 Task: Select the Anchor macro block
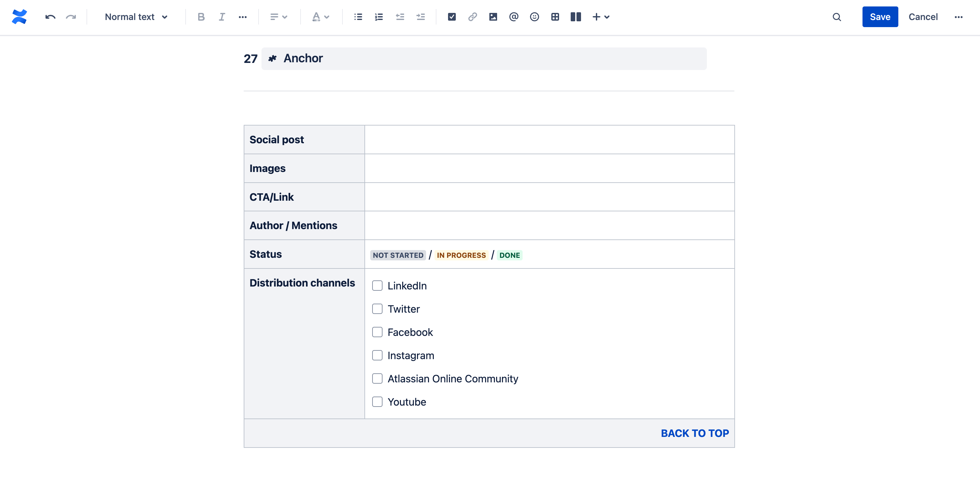pyautogui.click(x=484, y=58)
